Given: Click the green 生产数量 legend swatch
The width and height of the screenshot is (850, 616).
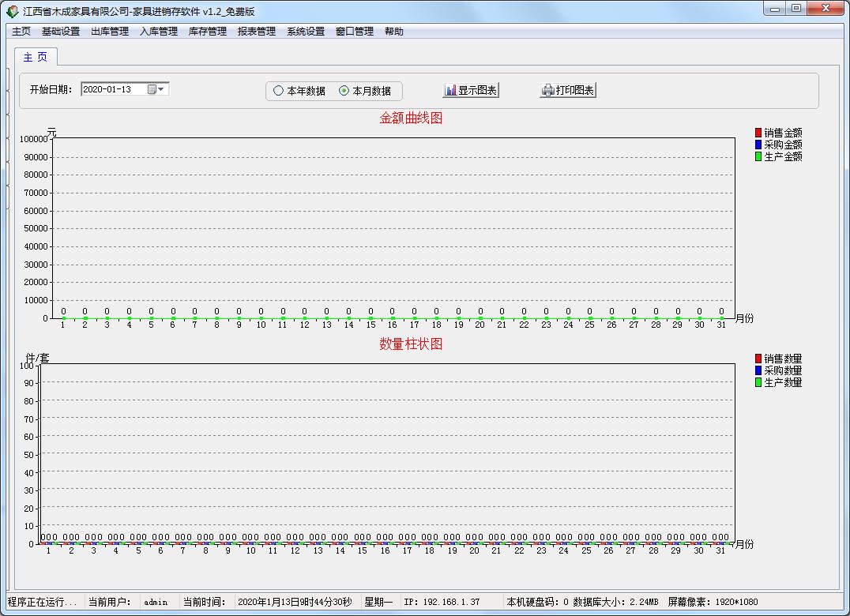Looking at the screenshot, I should tap(758, 382).
